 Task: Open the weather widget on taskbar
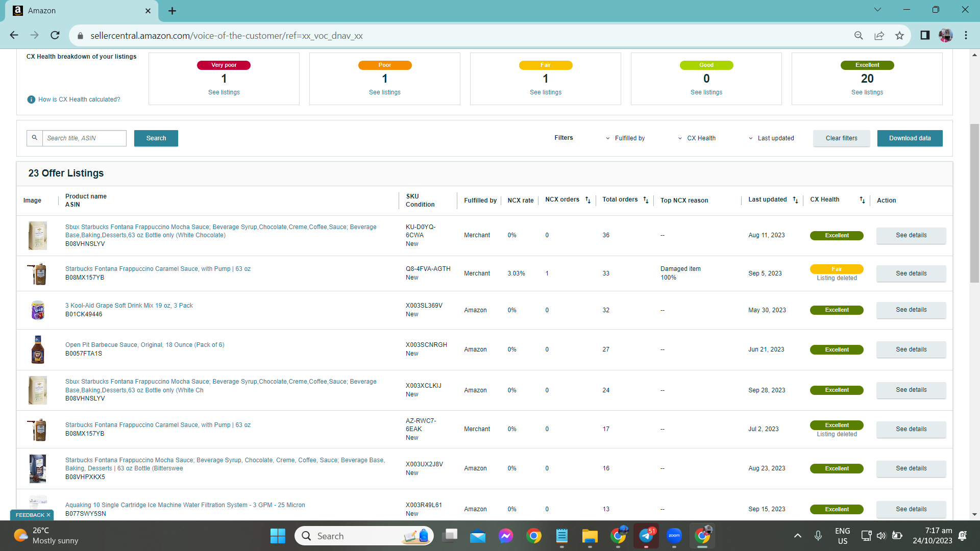coord(46,536)
